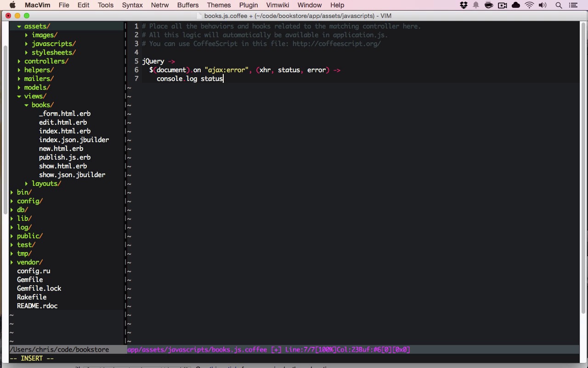Expand the test/ folder
Screen dimensions: 588x368
(11, 245)
